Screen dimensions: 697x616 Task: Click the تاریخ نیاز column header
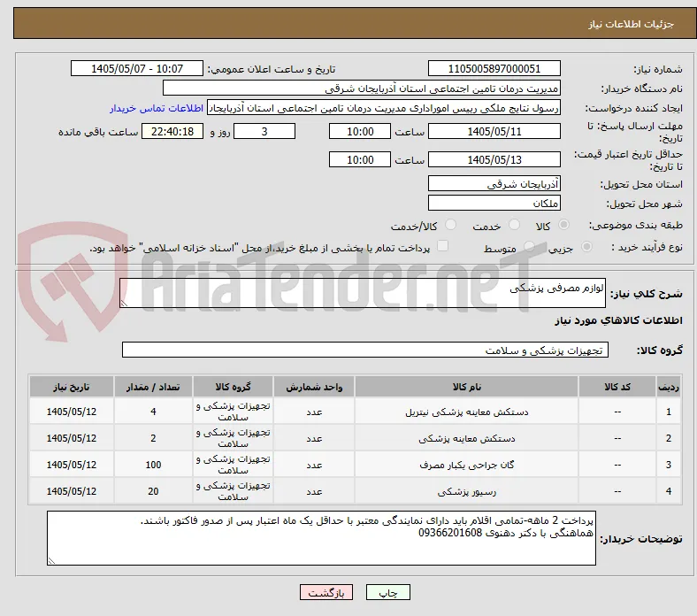[71, 387]
